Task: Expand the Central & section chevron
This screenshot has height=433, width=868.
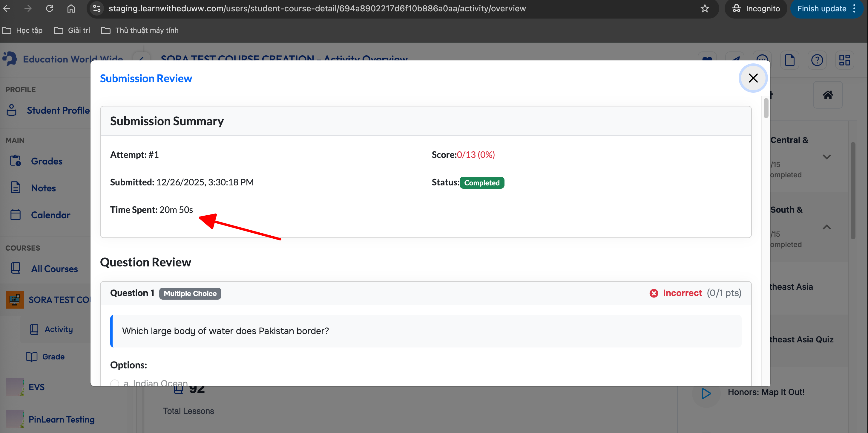Action: pyautogui.click(x=826, y=157)
